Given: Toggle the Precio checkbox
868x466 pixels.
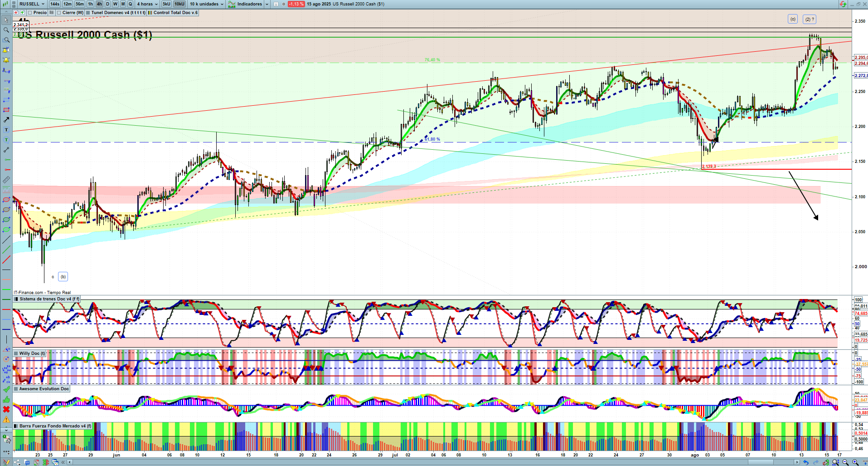Looking at the screenshot, I should [x=30, y=13].
